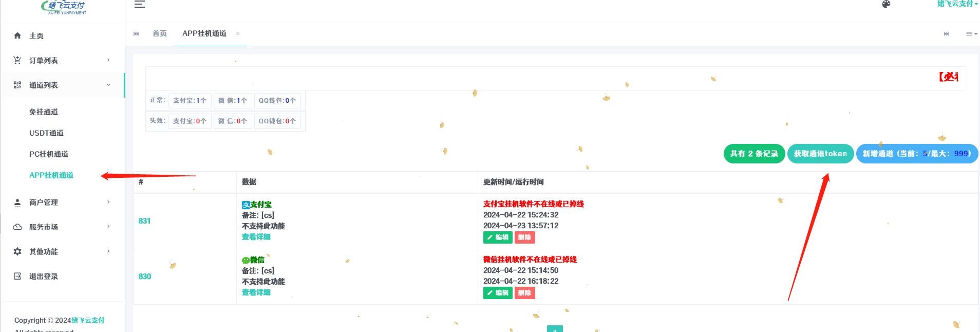Screen dimensions: 980x332
Task: Click the QR icon for 通道列表
Action: point(17,85)
